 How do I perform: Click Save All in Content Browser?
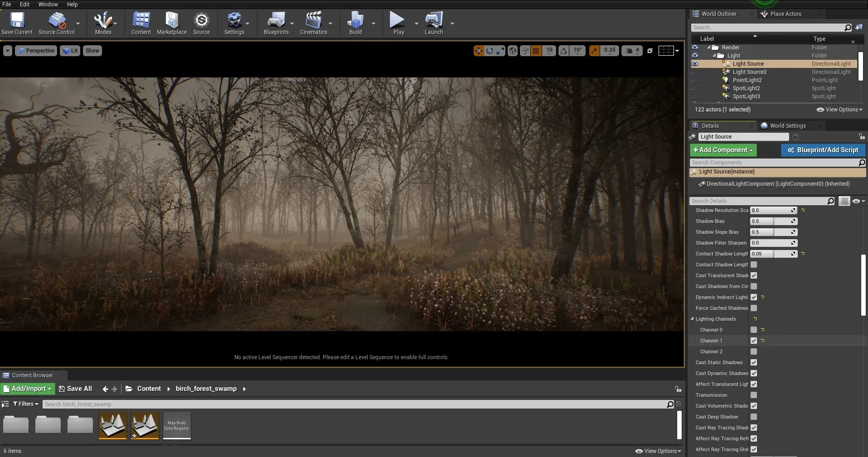75,389
